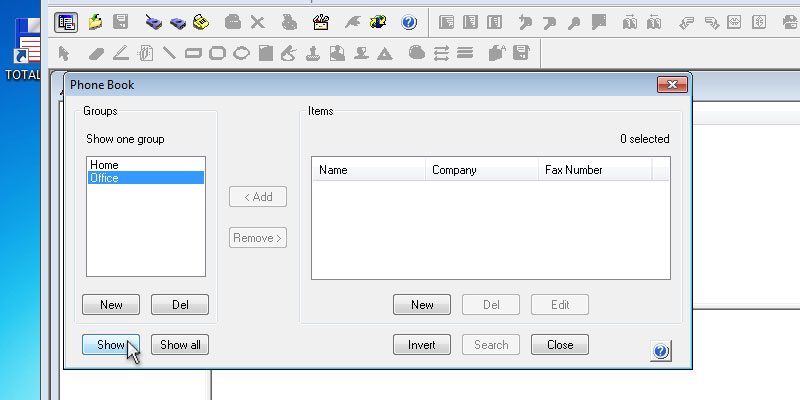This screenshot has height=400, width=800.
Task: Click the open folder toolbar icon
Action: tap(95, 21)
